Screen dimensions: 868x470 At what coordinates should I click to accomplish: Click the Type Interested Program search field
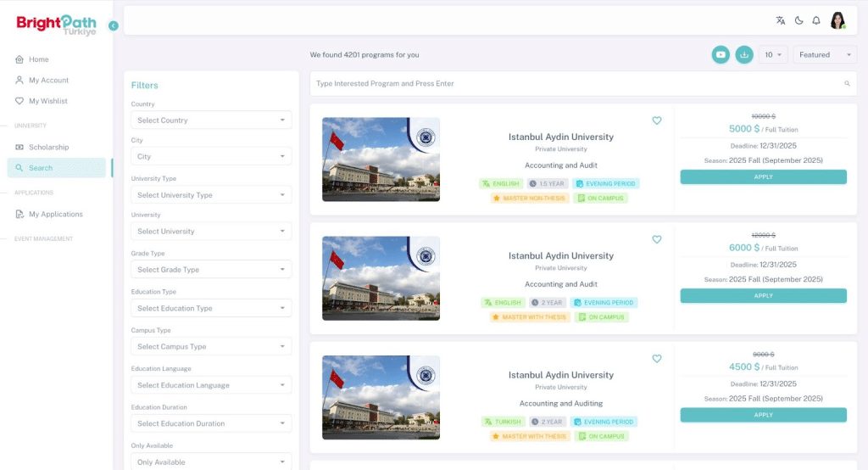tap(576, 84)
